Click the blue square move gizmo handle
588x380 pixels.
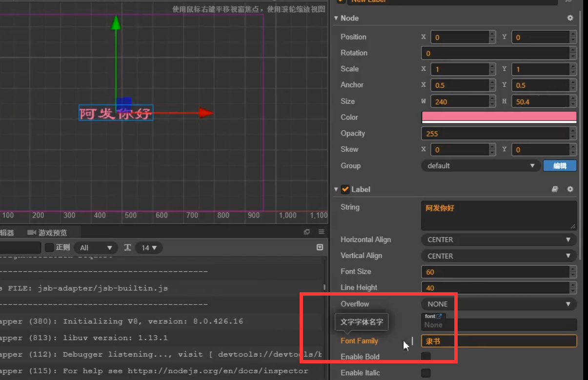click(x=123, y=104)
